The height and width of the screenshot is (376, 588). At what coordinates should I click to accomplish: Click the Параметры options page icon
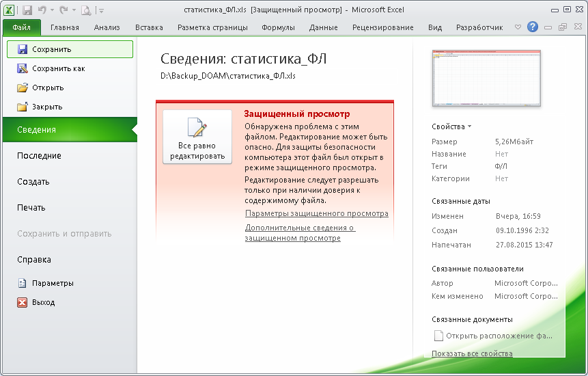pos(23,283)
